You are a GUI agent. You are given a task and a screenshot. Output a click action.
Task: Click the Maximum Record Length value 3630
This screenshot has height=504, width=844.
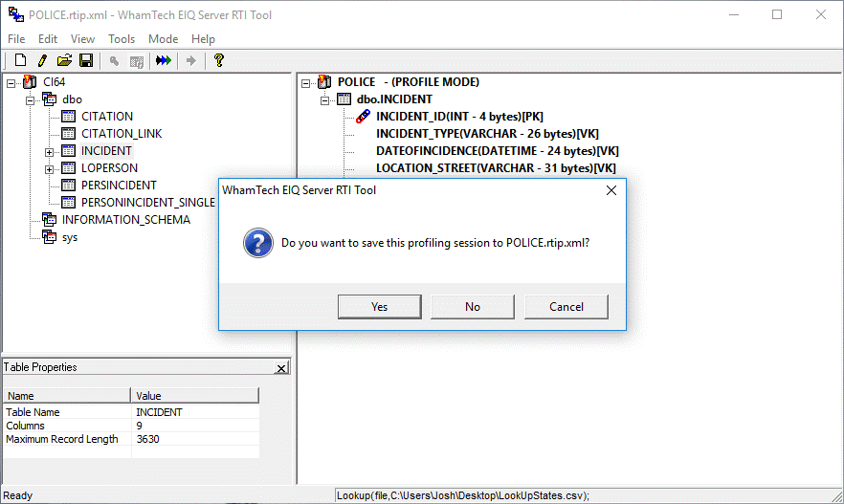(195, 439)
